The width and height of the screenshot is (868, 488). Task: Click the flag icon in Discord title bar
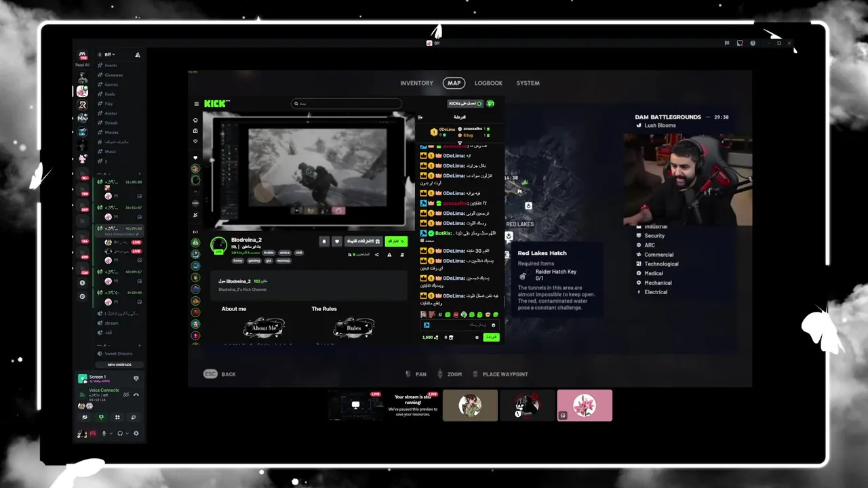(726, 43)
